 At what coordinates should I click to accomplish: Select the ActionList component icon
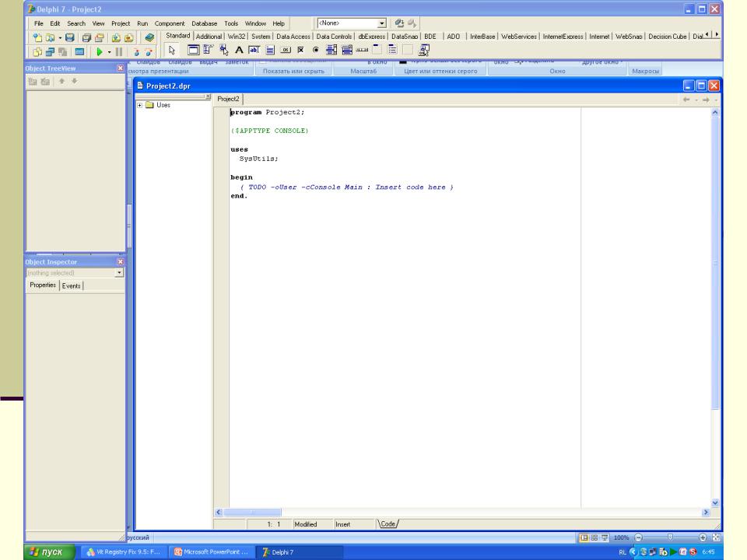[423, 50]
